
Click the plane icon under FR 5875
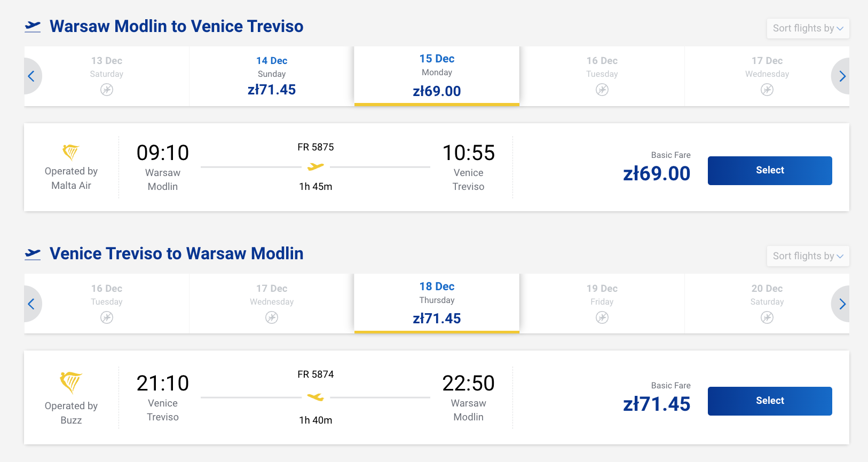pyautogui.click(x=315, y=167)
